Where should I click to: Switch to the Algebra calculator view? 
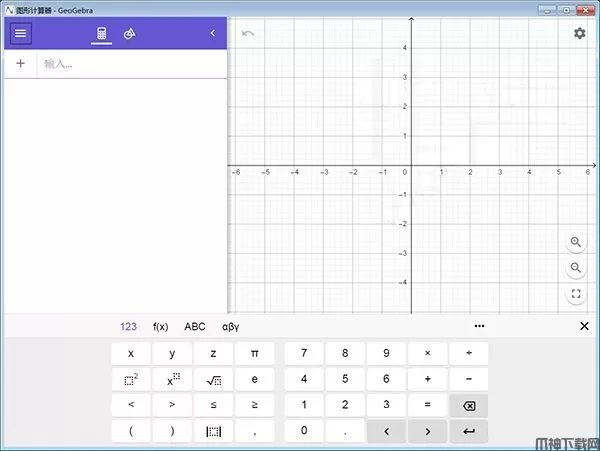101,33
